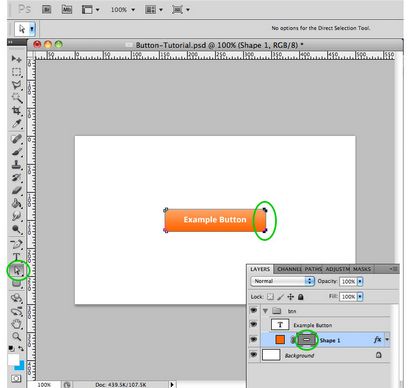Hide the btn group layer
Screen dimensions: 410x388
pyautogui.click(x=254, y=311)
